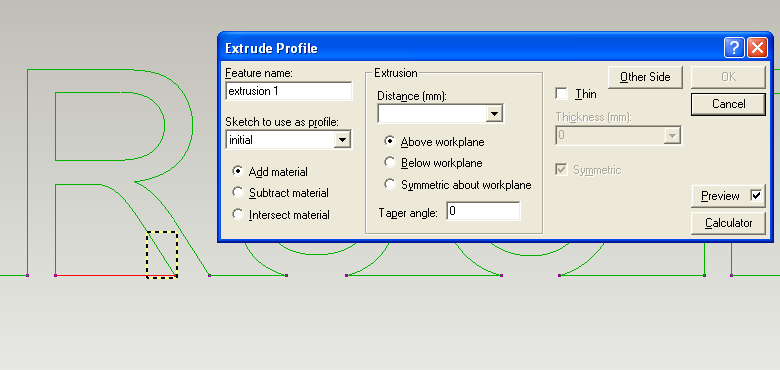The image size is (780, 370).
Task: Select the Subtract material option
Action: [x=238, y=192]
